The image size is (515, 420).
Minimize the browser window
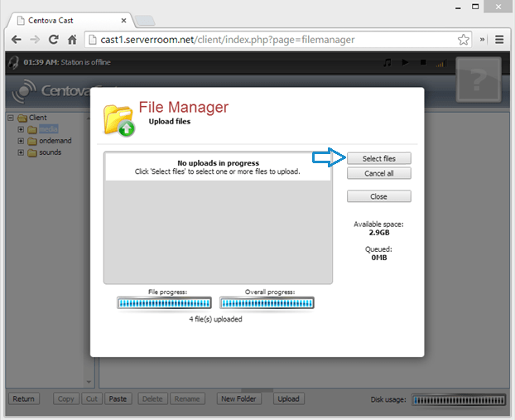click(458, 7)
